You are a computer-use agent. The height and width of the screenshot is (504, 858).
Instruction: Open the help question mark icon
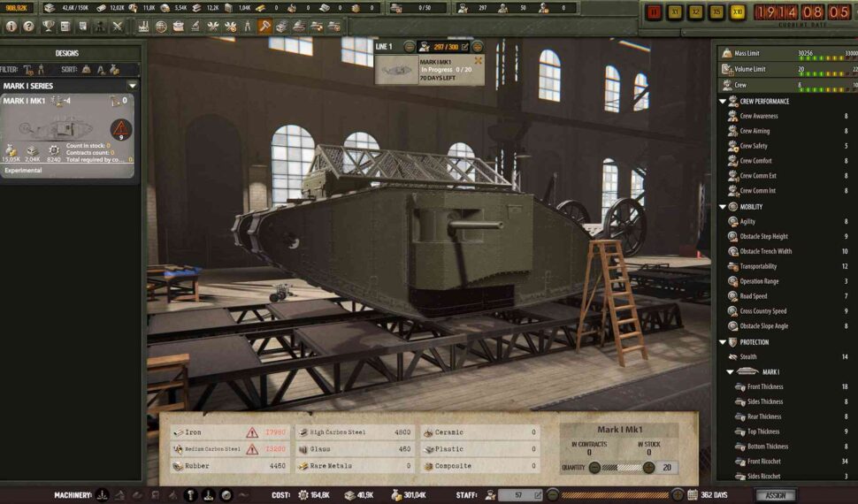pyautogui.click(x=29, y=27)
